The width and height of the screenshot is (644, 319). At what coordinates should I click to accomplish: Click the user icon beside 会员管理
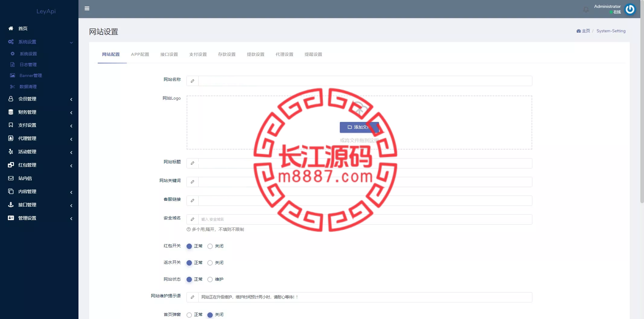click(11, 99)
